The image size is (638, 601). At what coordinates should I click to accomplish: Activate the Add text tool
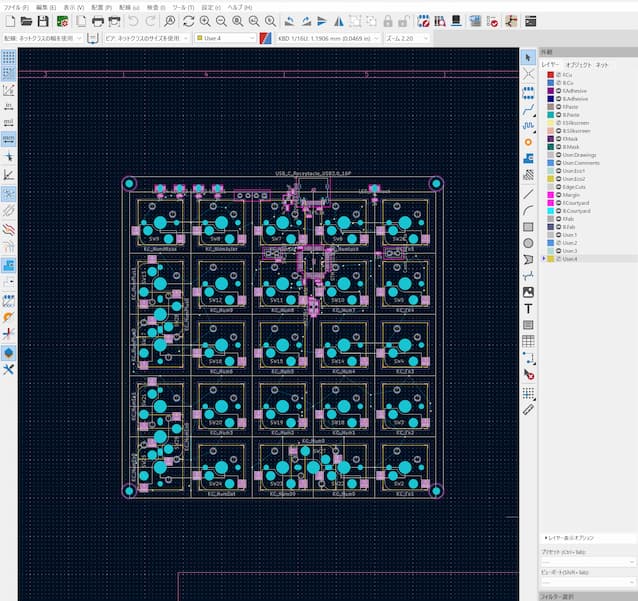(528, 308)
